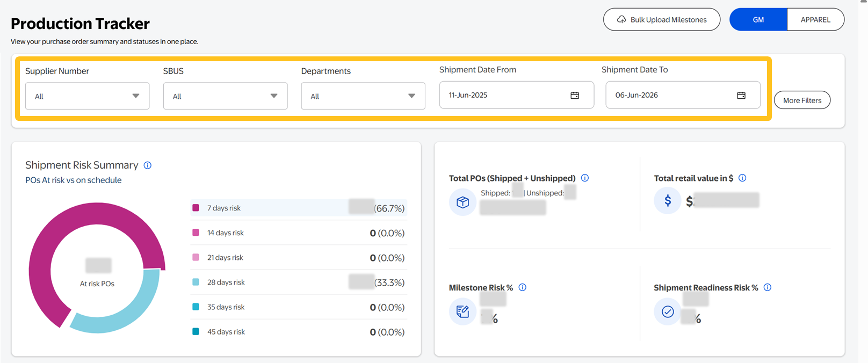
Task: Click the checkmark icon under Shipment Readiness Risk
Action: point(668,311)
